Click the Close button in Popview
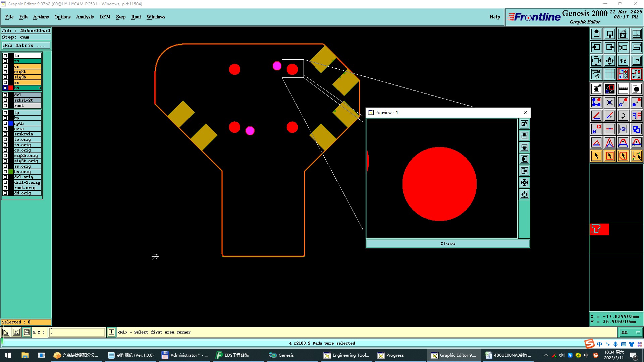This screenshot has height=362, width=644. [x=447, y=244]
